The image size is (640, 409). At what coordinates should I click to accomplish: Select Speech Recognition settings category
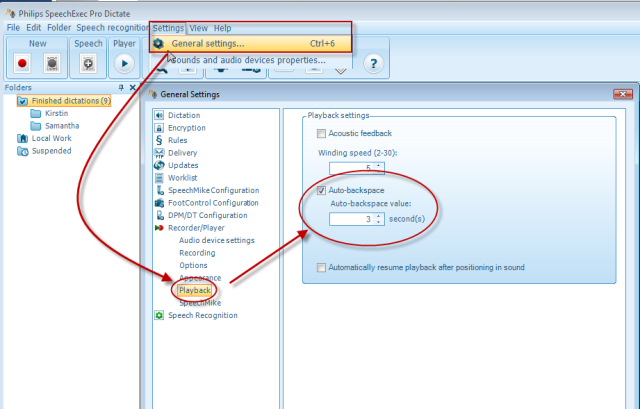tap(202, 316)
